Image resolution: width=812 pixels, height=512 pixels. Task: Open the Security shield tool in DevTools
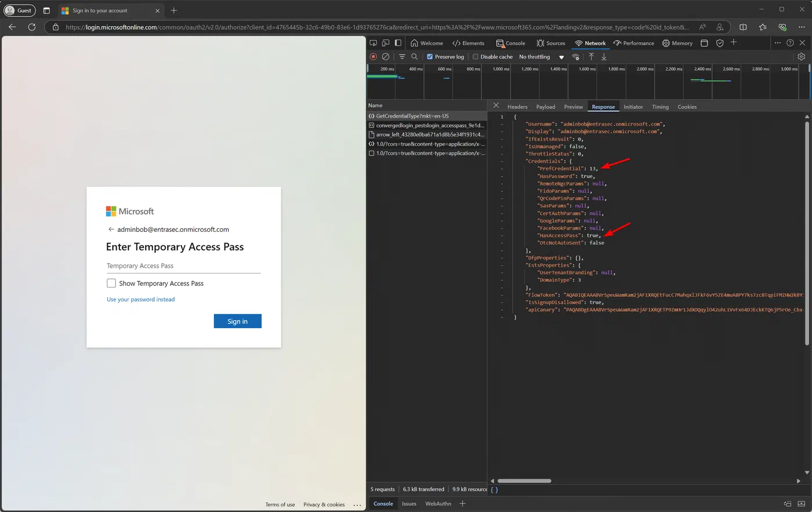(x=720, y=43)
